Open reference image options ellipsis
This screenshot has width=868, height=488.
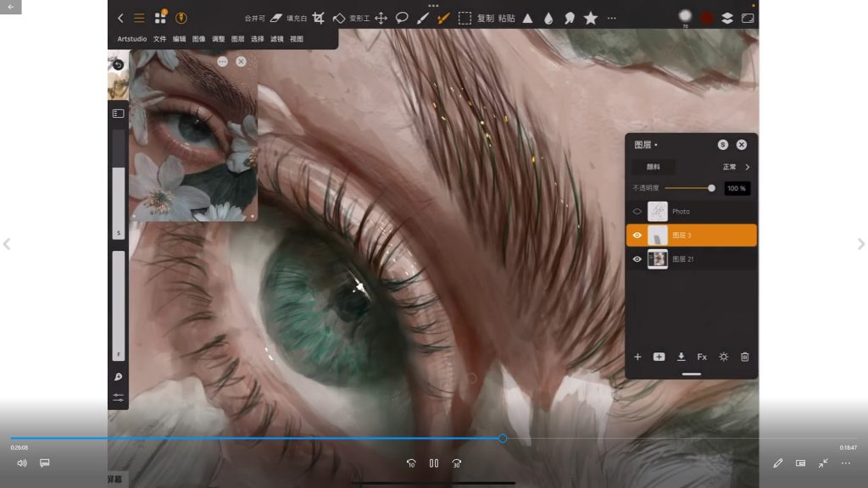tap(222, 62)
